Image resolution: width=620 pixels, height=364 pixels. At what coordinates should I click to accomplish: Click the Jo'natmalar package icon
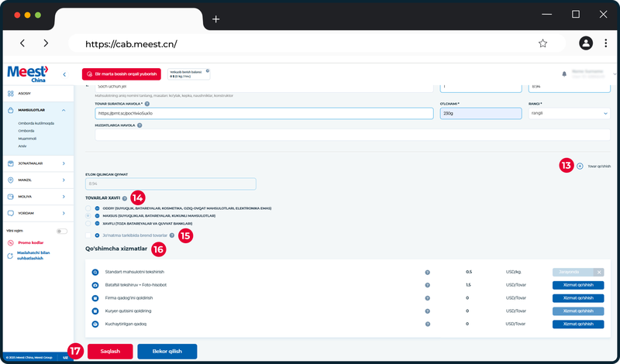(x=11, y=163)
